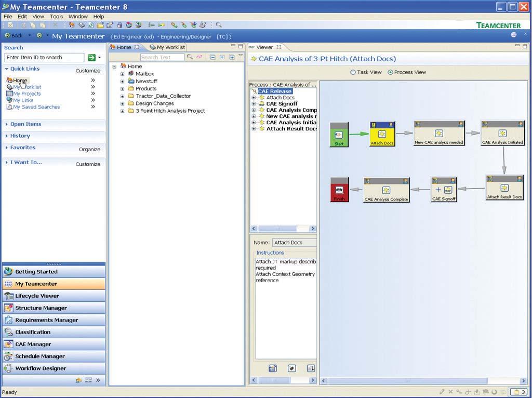The image size is (532, 398).
Task: Click the red Finish node
Action: 339,189
